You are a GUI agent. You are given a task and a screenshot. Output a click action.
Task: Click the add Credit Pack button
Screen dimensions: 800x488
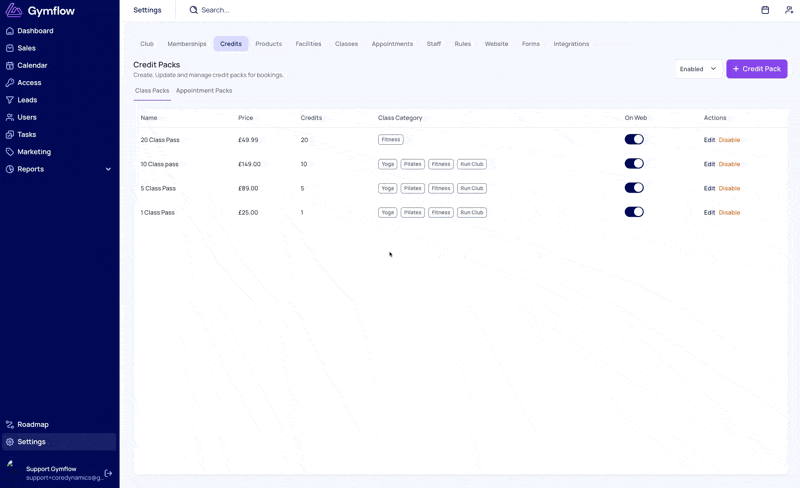coord(756,69)
